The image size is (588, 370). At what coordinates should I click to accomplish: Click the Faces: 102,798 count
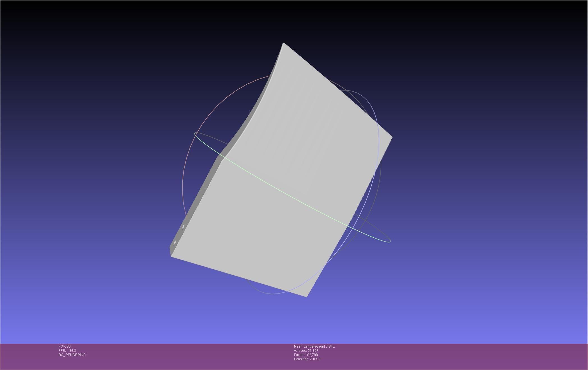click(306, 355)
